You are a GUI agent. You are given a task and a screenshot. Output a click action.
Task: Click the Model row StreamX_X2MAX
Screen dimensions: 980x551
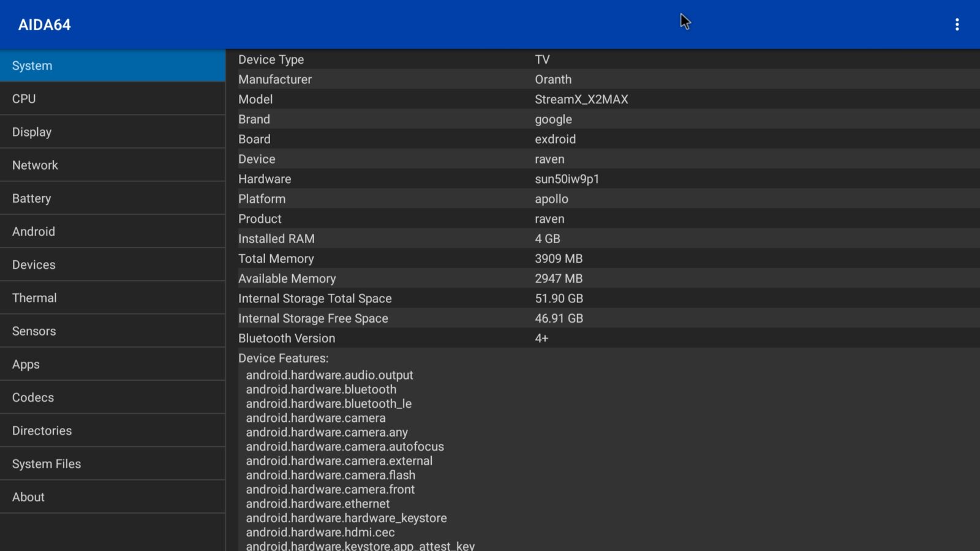tap(581, 99)
